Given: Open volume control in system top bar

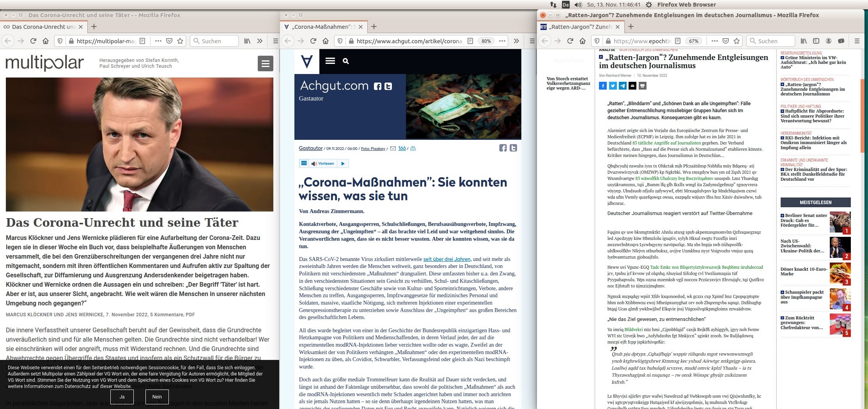Looking at the screenshot, I should tap(578, 5).
